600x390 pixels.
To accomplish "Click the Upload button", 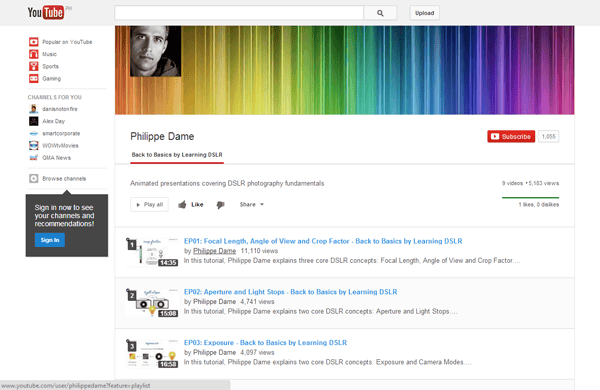I will tap(424, 13).
